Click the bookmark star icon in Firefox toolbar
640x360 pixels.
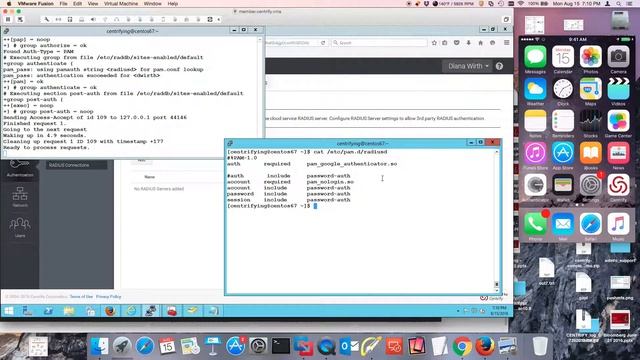click(434, 42)
